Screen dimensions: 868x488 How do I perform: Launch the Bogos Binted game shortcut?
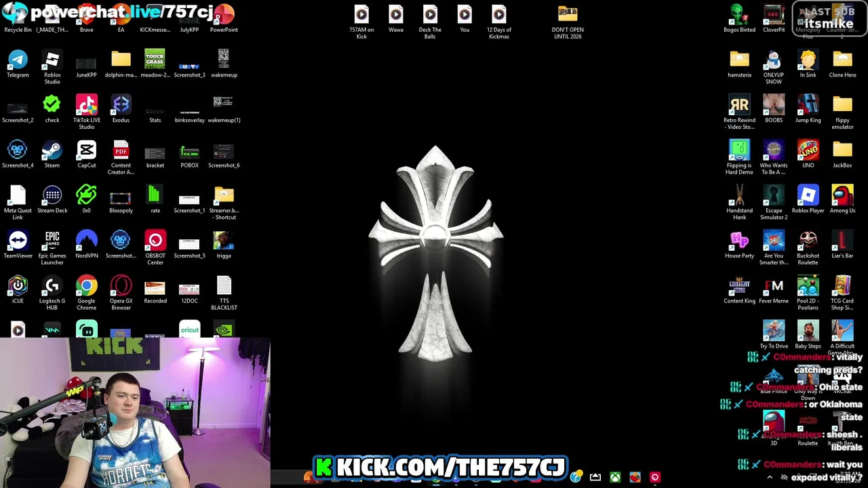coord(739,19)
